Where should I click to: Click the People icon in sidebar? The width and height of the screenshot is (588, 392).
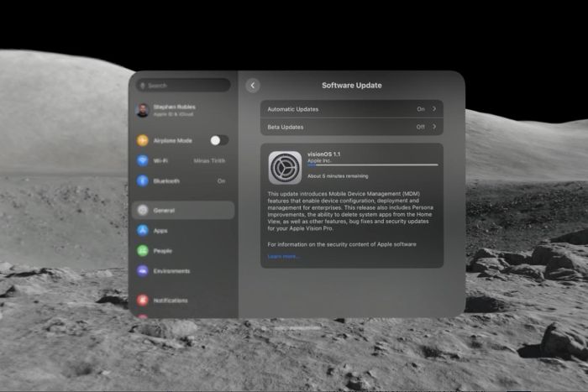click(143, 250)
